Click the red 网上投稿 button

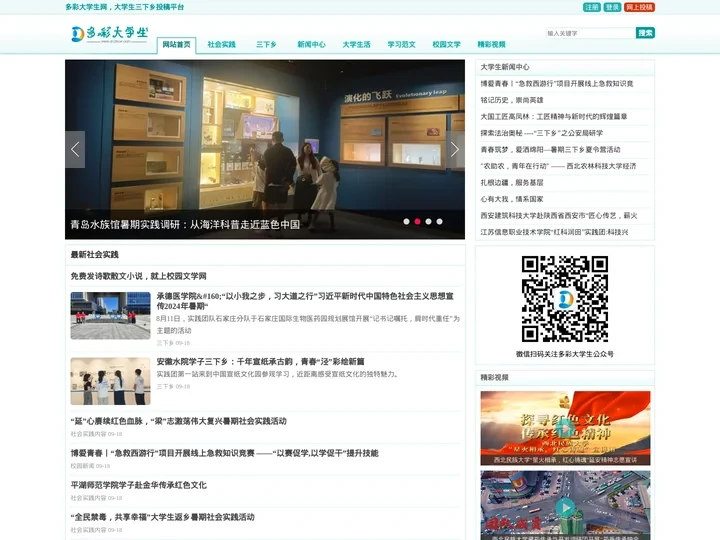(639, 7)
